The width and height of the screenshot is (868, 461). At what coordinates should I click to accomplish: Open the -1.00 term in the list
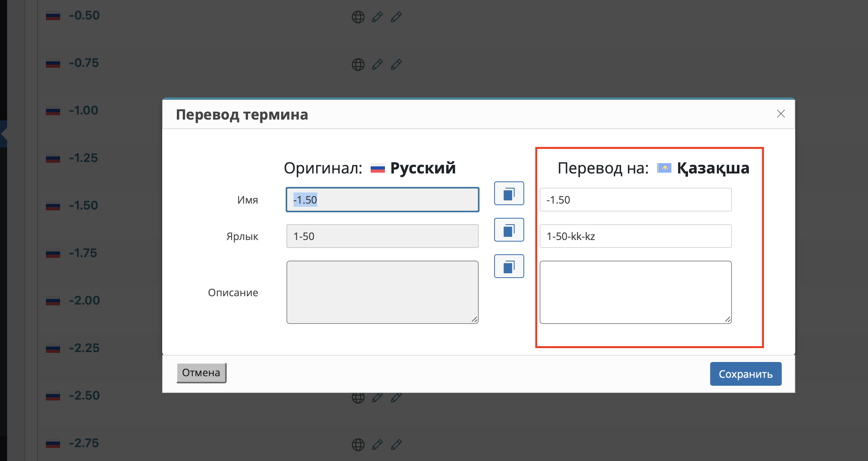click(x=83, y=110)
